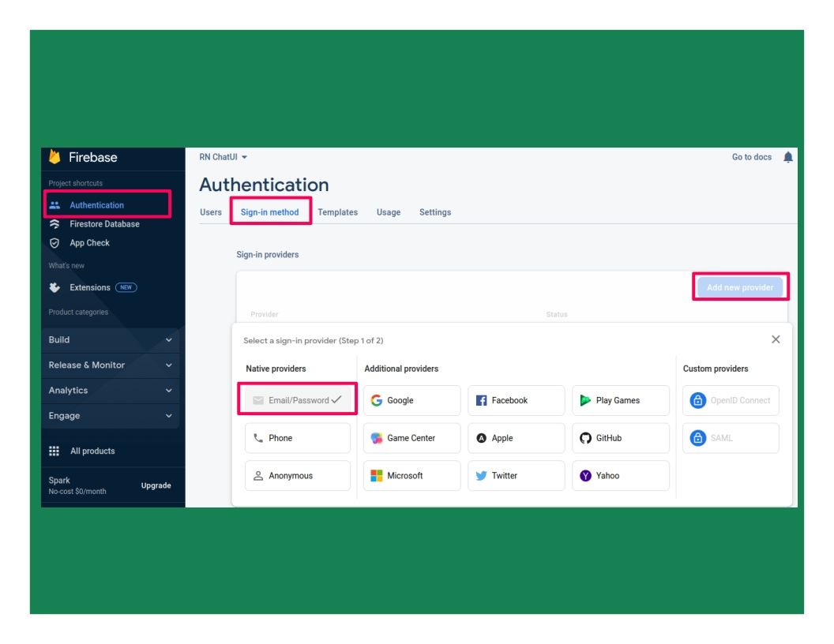Switch to the Templates tab
The height and width of the screenshot is (644, 834).
click(x=338, y=212)
